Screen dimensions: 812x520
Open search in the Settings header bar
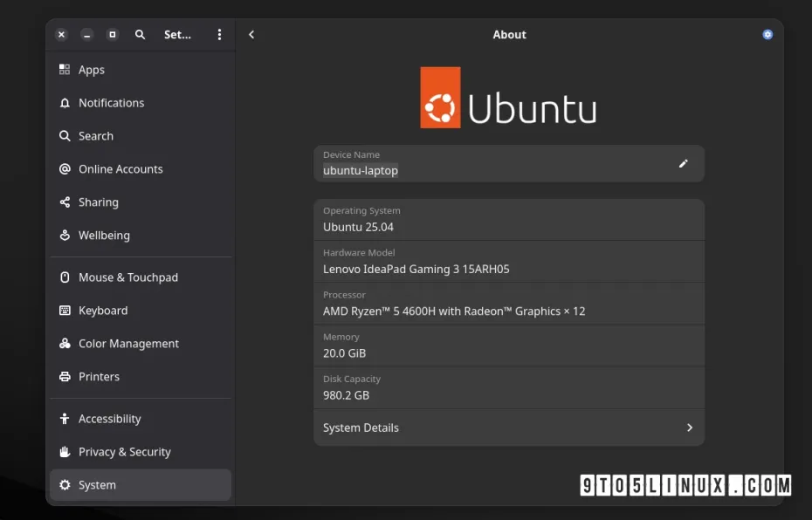point(140,35)
